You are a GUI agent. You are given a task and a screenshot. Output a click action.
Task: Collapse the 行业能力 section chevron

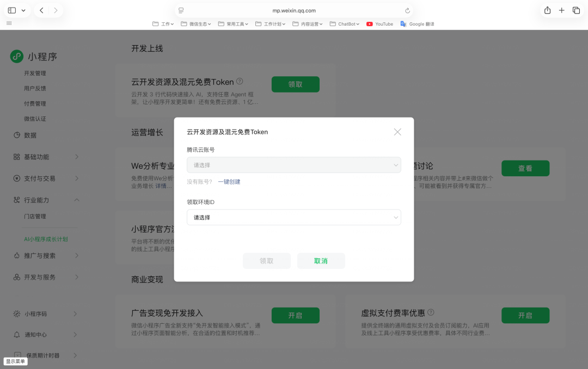[x=78, y=200]
